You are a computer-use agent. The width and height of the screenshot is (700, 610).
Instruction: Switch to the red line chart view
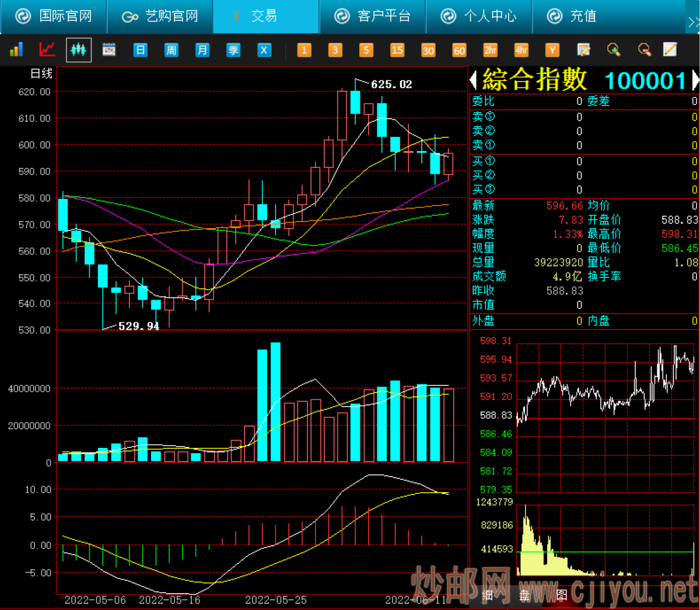pyautogui.click(x=47, y=49)
